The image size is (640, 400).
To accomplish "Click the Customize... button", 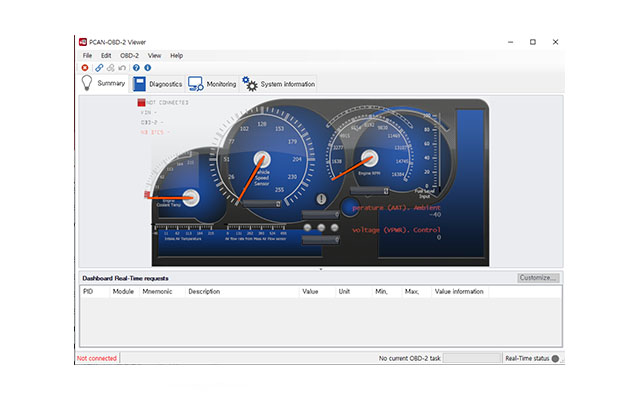I will click(x=538, y=278).
